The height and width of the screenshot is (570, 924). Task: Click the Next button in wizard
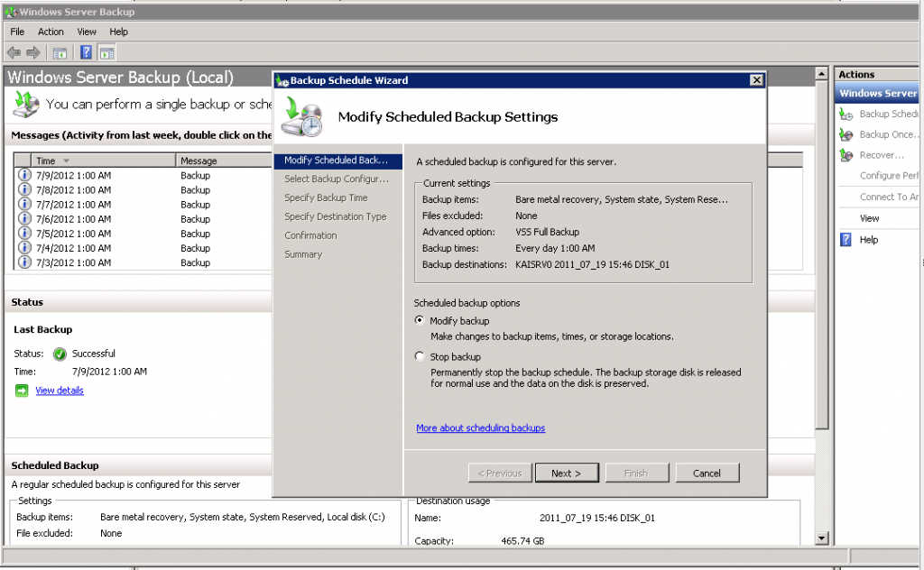pos(566,473)
